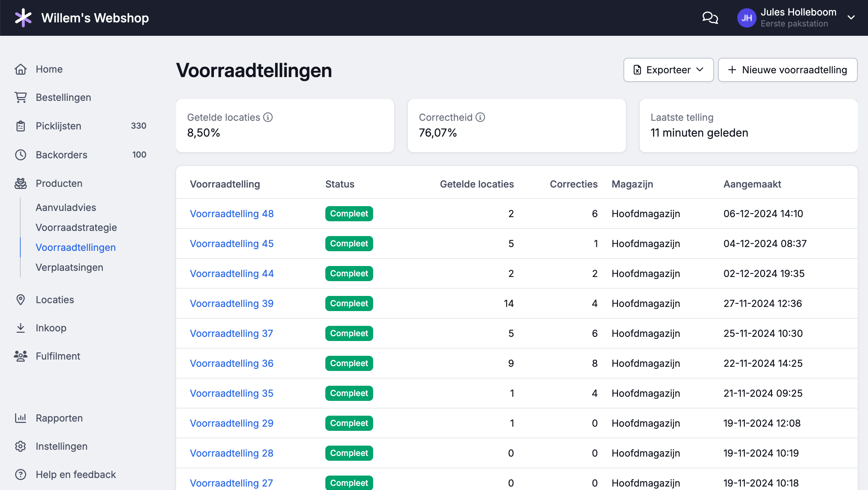Click the 11 minuten geleden value
This screenshot has height=490, width=868.
699,133
